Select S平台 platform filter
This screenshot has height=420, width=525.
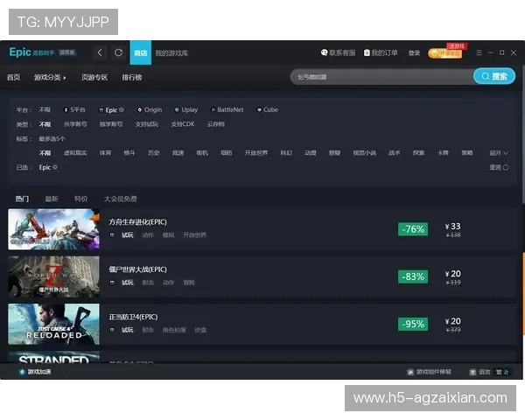74,109
